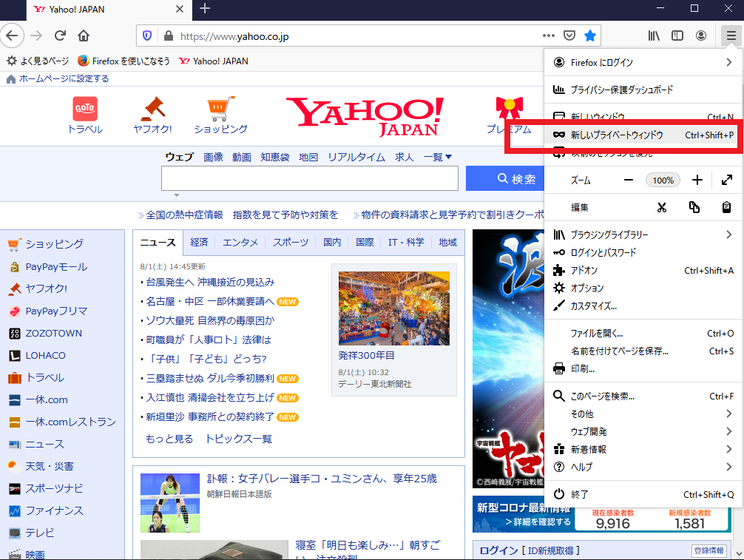Screen dimensions: 744x560
Task: Switch to the 経済 news tab
Action: pos(199,243)
